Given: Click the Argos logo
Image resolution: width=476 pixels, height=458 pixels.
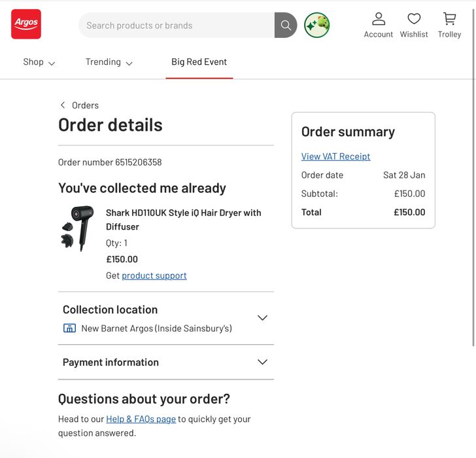Looking at the screenshot, I should [26, 24].
